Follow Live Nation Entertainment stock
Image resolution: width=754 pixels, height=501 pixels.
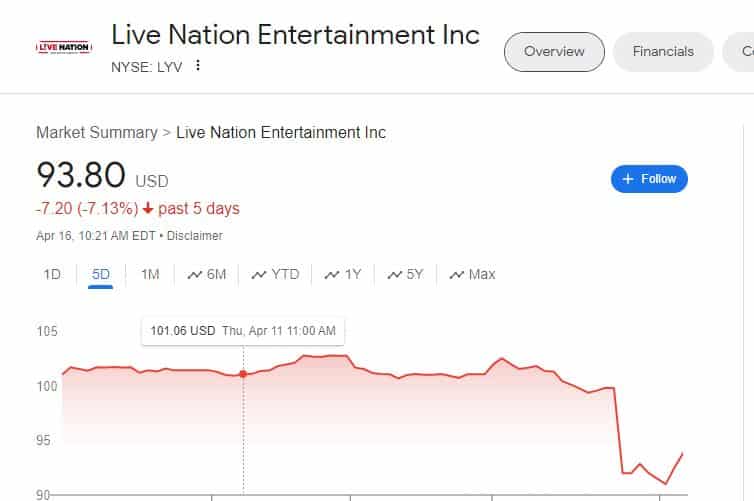649,179
